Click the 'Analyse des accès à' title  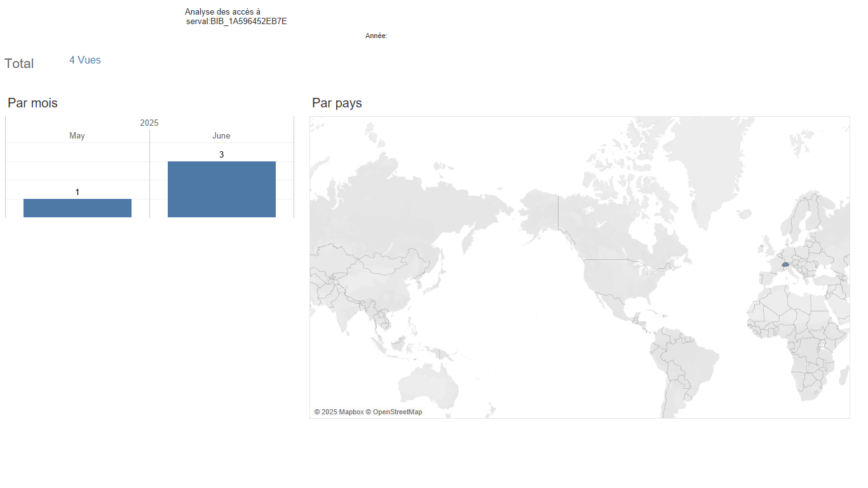222,11
